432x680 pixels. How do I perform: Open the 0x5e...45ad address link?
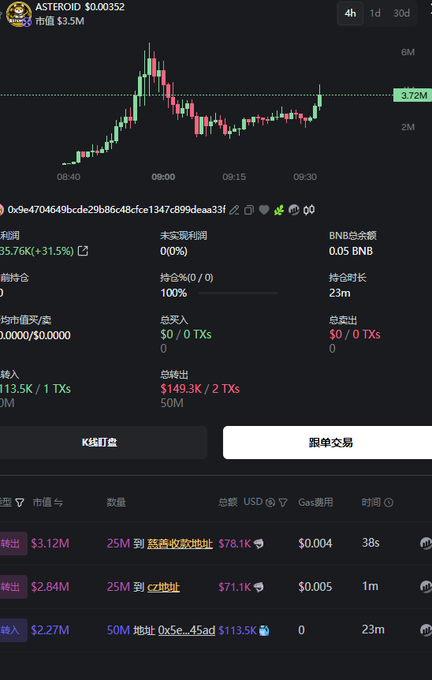tap(187, 630)
